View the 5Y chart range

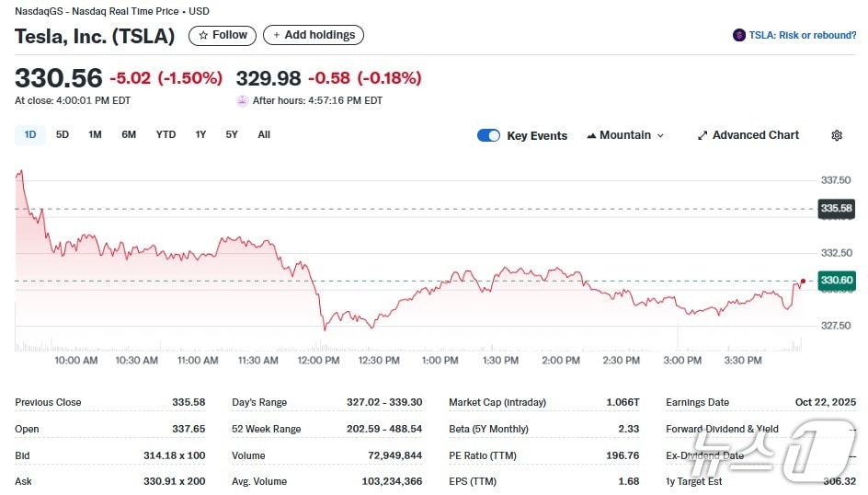232,135
